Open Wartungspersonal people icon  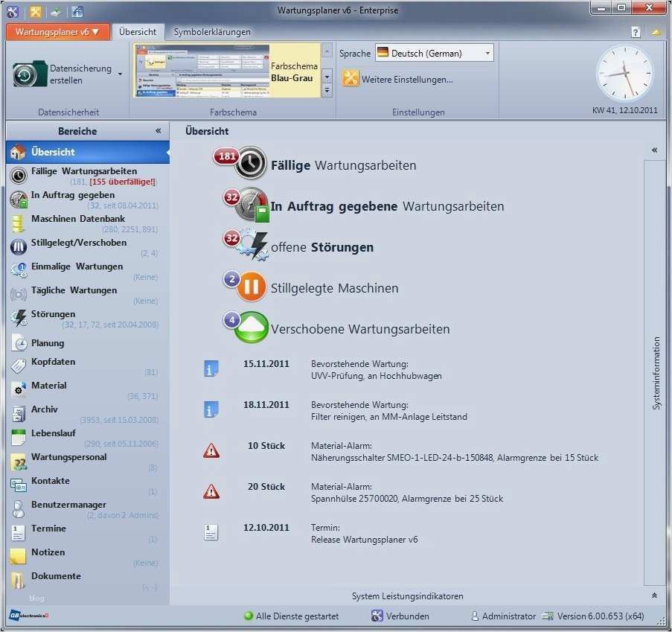coord(19,462)
